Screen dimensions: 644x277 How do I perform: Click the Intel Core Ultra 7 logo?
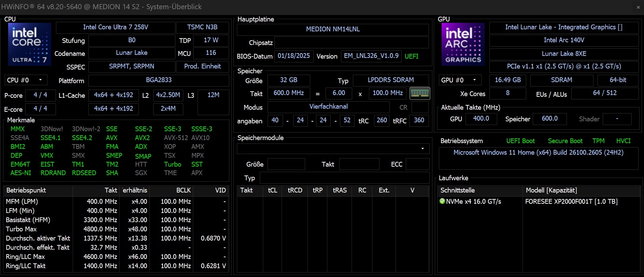click(30, 44)
